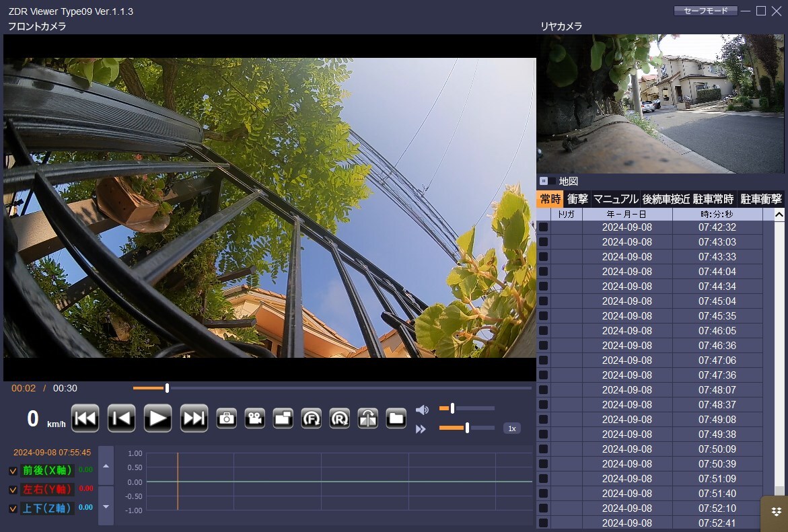Capture a still image with camera icon

227,418
